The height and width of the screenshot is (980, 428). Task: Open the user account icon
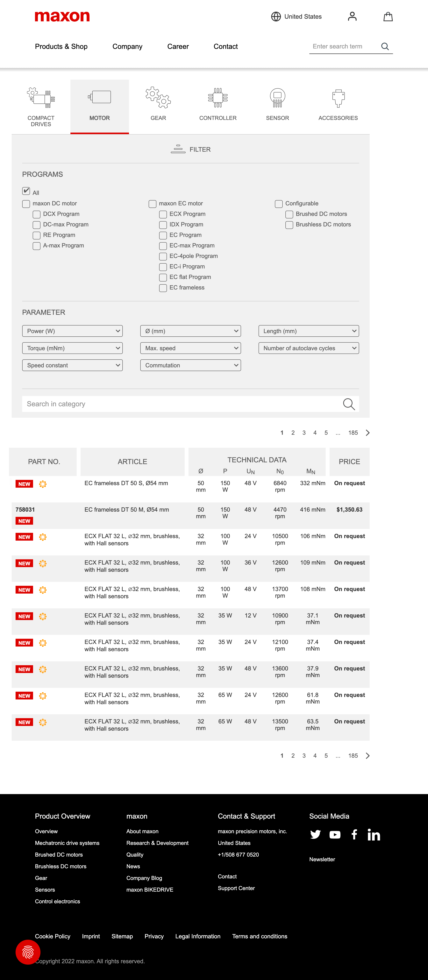pyautogui.click(x=352, y=16)
